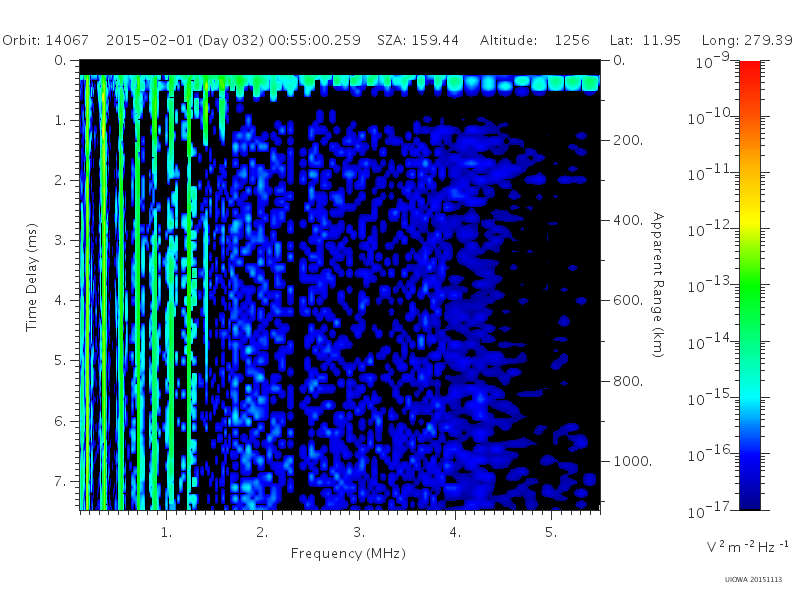Click the 800. apparent range tick label
The height and width of the screenshot is (600, 800).
(x=628, y=381)
